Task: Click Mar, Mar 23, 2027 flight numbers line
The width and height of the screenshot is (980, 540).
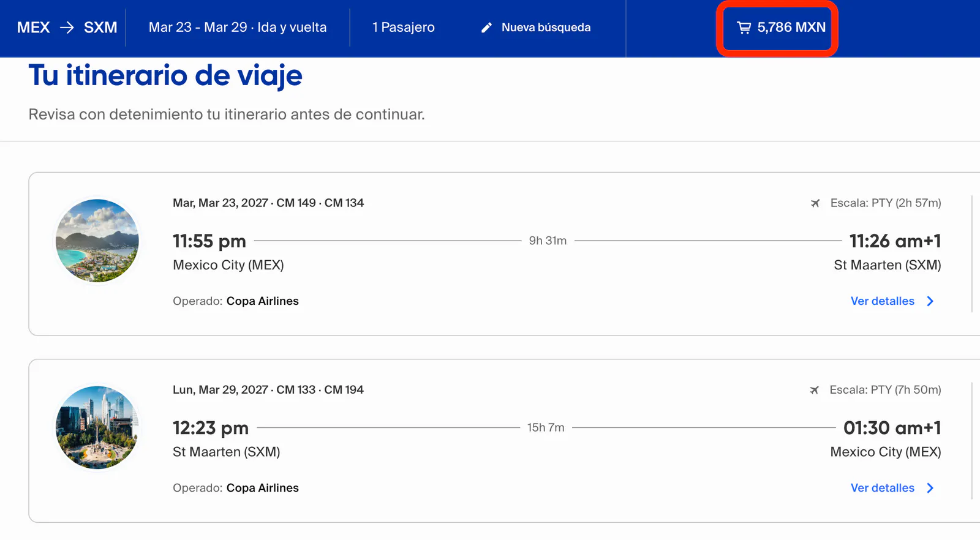Action: pyautogui.click(x=268, y=203)
